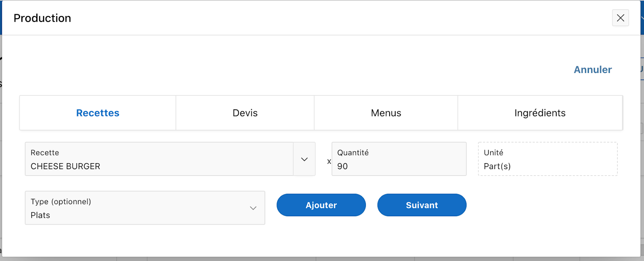The image size is (644, 261).
Task: Select the Menus tab
Action: tap(386, 113)
